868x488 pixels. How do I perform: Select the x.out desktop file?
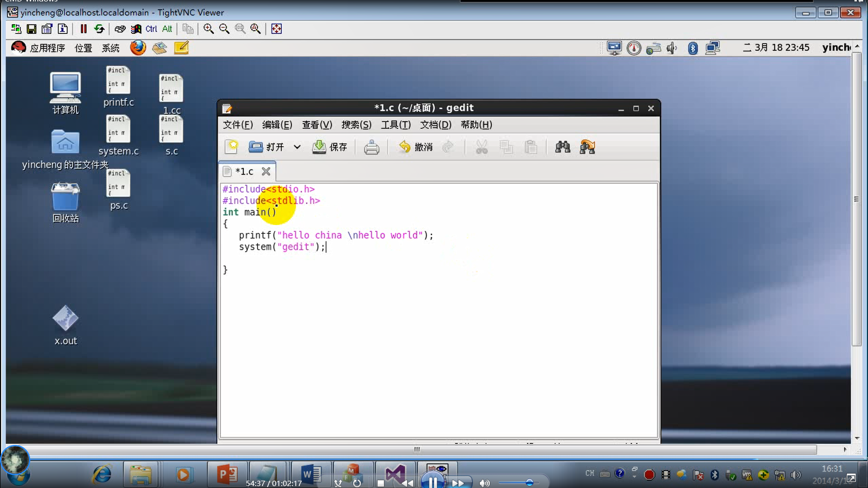coord(65,325)
